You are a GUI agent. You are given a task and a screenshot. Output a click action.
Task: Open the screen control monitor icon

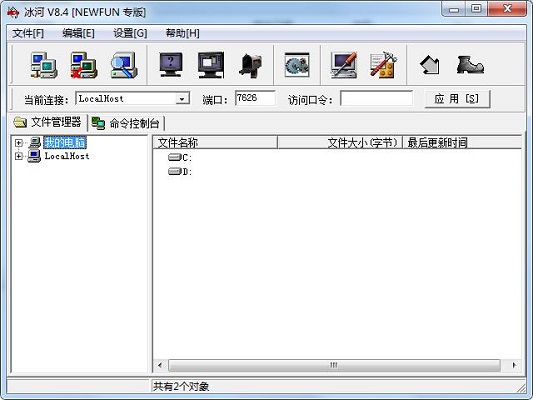pos(211,65)
